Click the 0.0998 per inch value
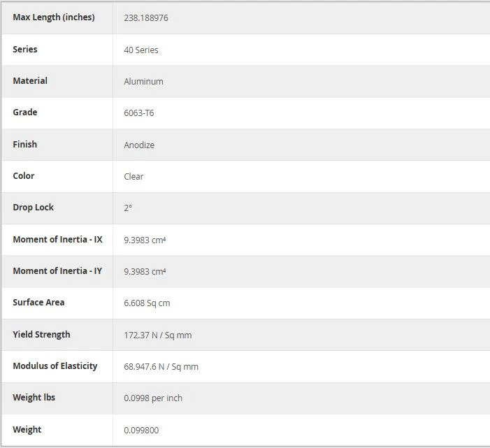490x448 pixels. (x=153, y=398)
